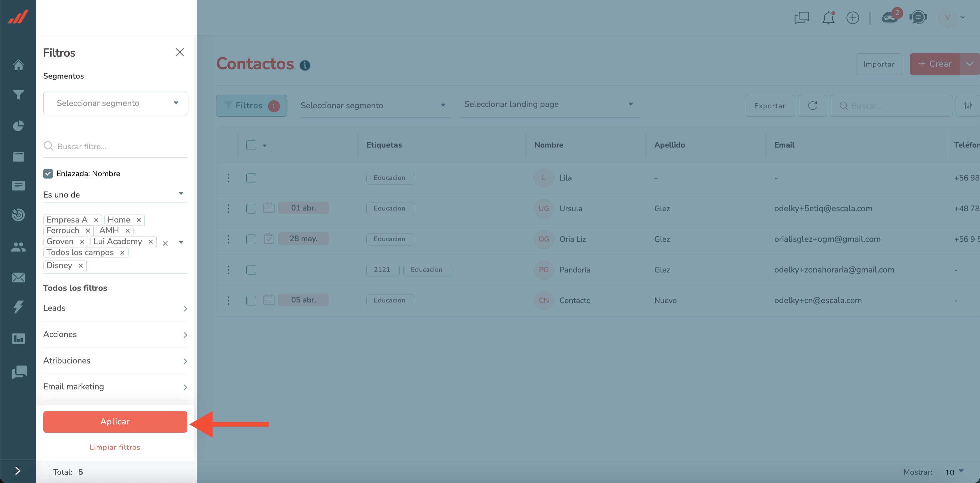Click Limpiar filtros link

click(115, 447)
